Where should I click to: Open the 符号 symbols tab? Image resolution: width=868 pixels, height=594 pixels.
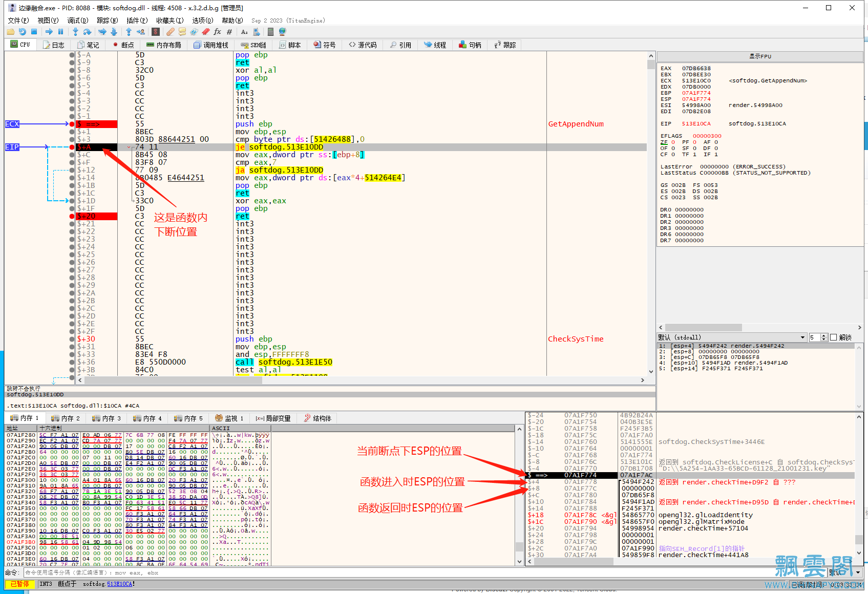(325, 45)
